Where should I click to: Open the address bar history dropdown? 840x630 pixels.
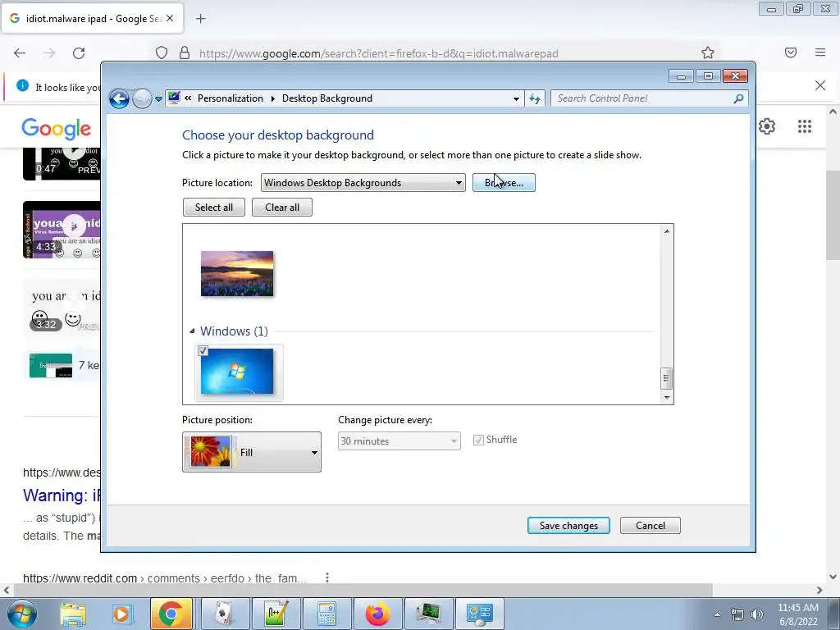point(516,98)
